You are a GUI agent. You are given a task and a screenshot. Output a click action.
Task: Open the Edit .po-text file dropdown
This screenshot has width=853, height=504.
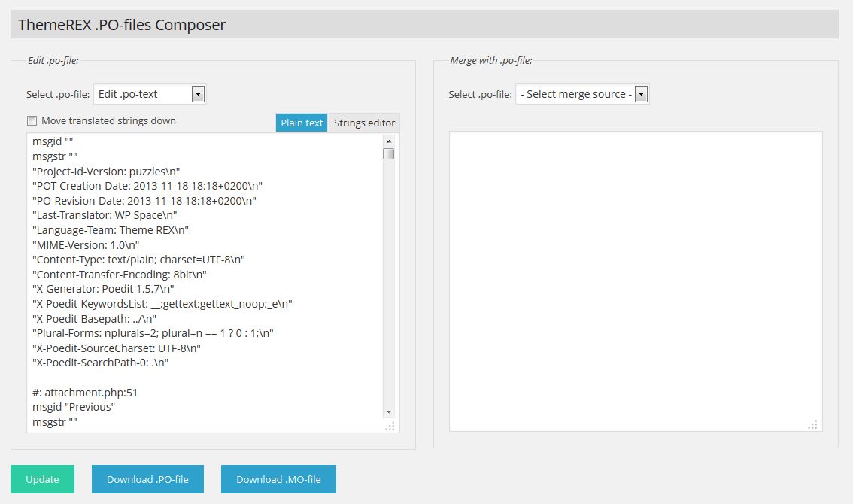coord(149,94)
